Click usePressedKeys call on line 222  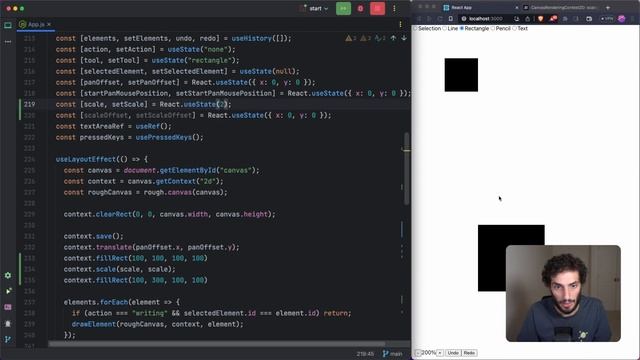[169, 138]
